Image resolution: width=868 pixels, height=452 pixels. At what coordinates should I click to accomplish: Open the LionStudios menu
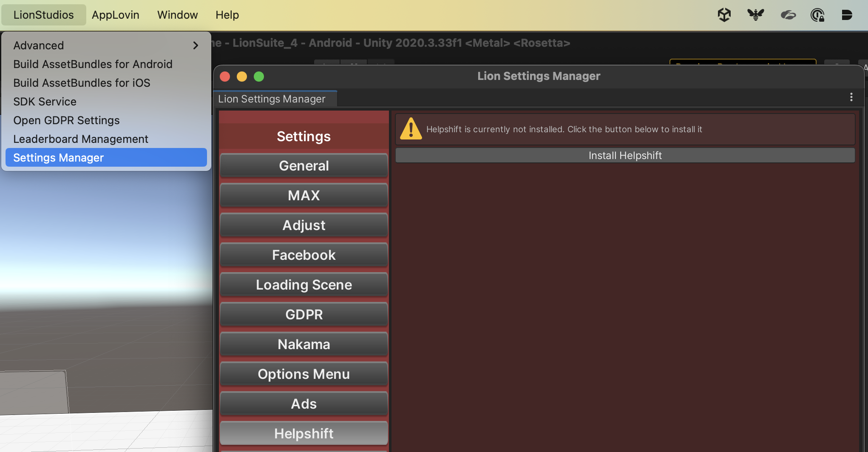coord(44,15)
